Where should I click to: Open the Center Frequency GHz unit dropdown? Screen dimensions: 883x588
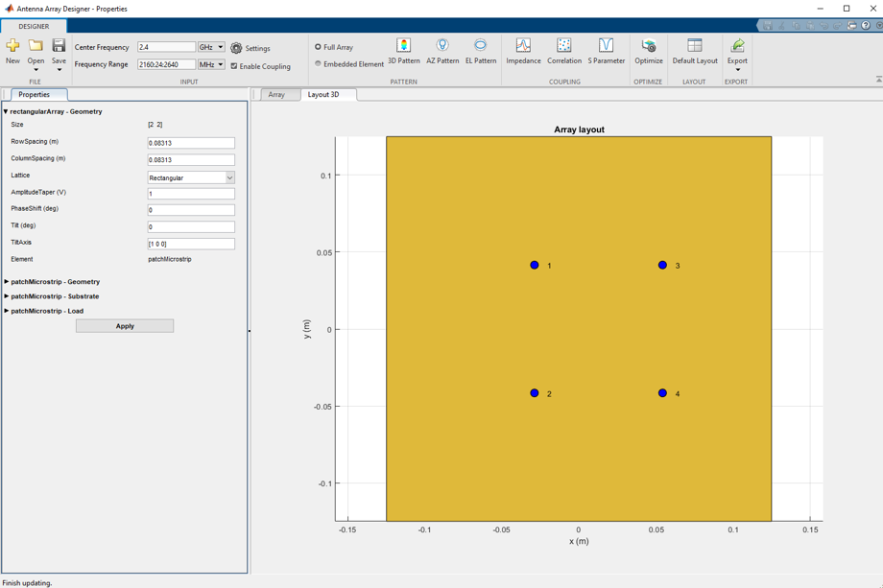[211, 47]
